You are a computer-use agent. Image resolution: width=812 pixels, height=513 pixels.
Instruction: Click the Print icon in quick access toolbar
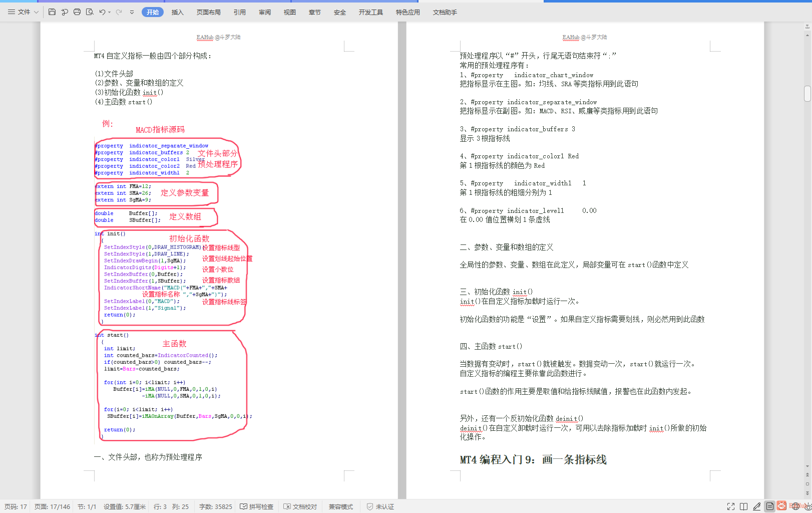click(77, 12)
